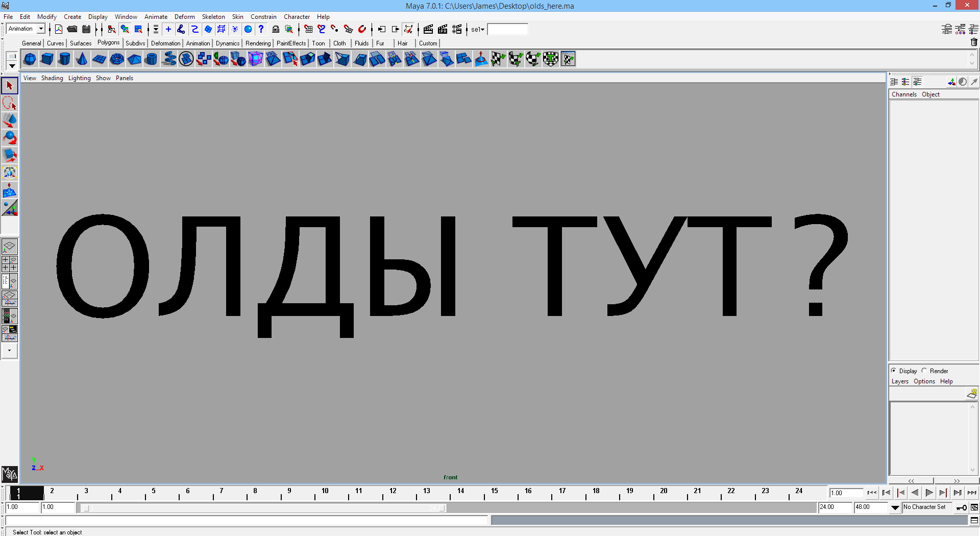The height and width of the screenshot is (536, 980).
Task: Open the Skeleton menu
Action: tap(213, 17)
